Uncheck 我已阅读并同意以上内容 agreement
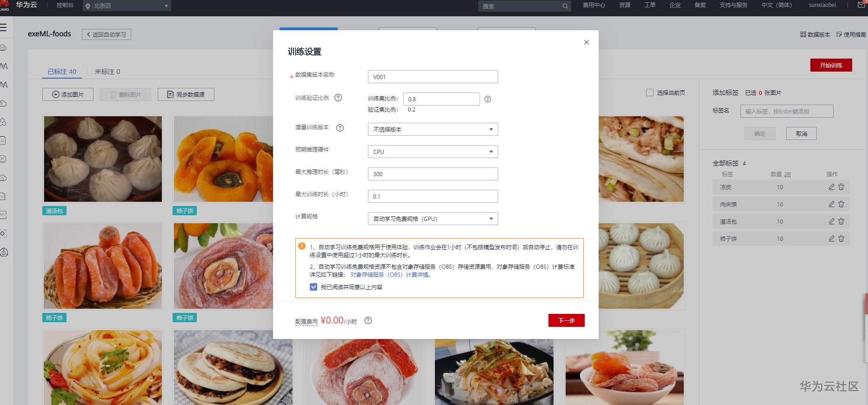Viewport: 868px width, 405px height. [314, 287]
